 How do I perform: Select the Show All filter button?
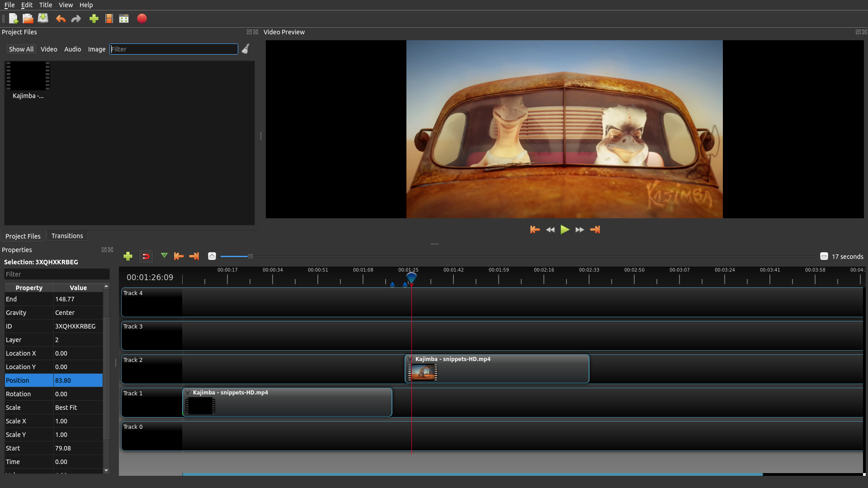pos(21,49)
